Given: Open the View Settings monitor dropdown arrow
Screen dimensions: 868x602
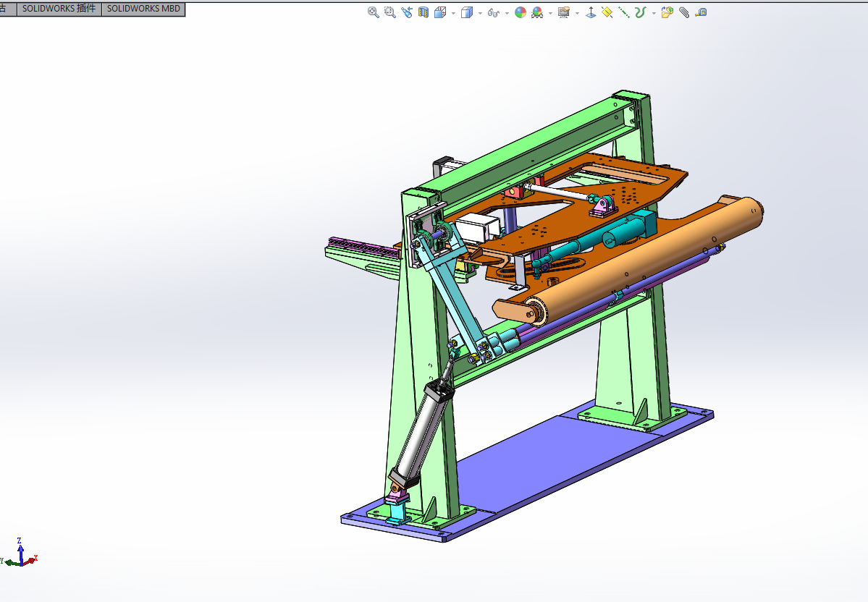Looking at the screenshot, I should 577,13.
